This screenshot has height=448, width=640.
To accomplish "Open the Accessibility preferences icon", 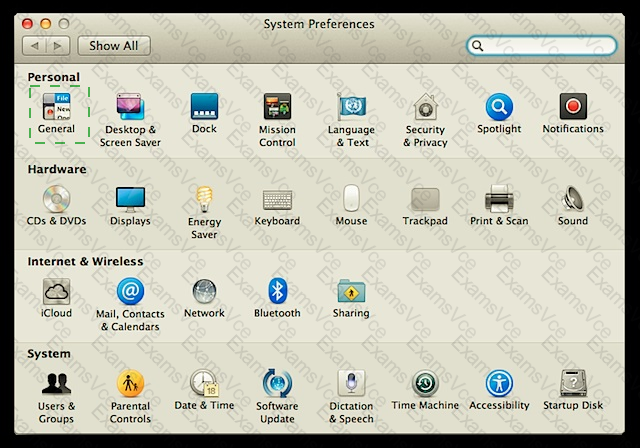I will click(x=499, y=384).
